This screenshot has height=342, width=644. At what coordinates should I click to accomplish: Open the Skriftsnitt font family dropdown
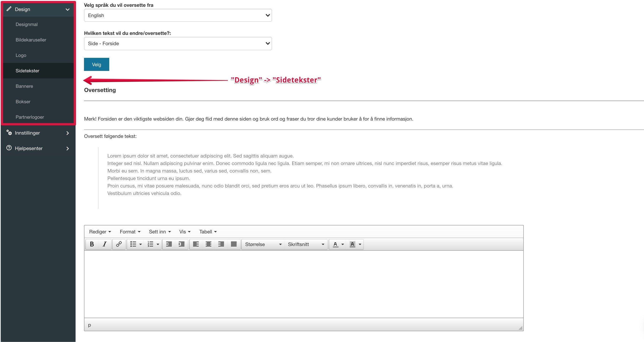tap(306, 244)
